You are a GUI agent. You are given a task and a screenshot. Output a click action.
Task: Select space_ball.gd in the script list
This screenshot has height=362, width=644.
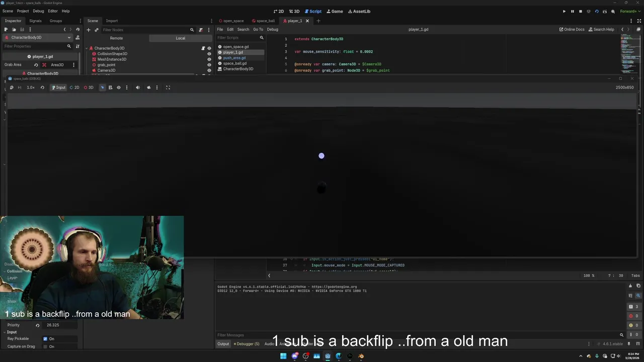point(235,63)
